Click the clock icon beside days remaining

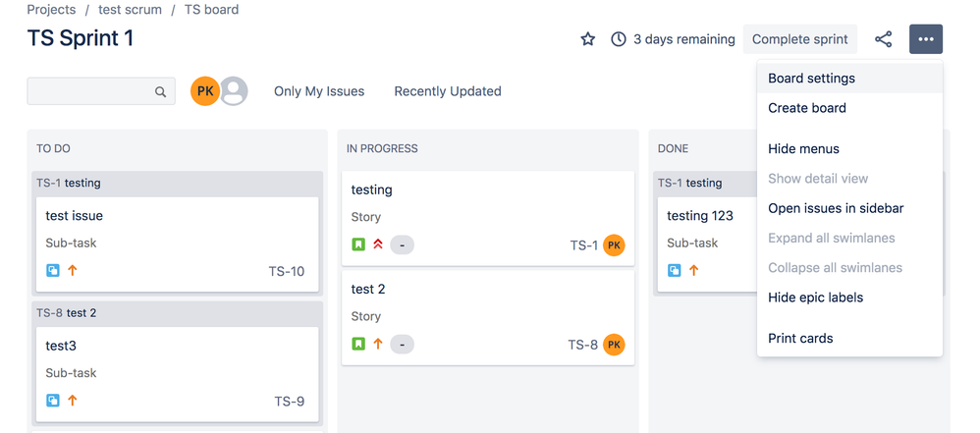point(618,39)
